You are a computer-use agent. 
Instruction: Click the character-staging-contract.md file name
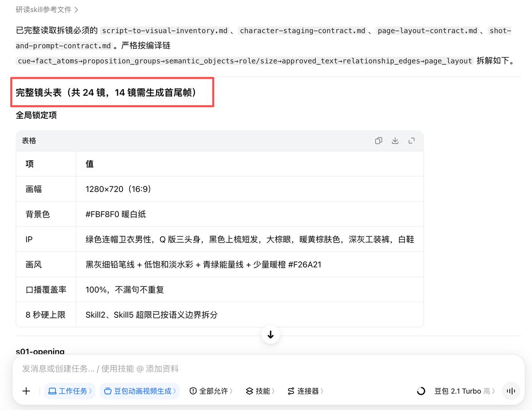(x=303, y=31)
